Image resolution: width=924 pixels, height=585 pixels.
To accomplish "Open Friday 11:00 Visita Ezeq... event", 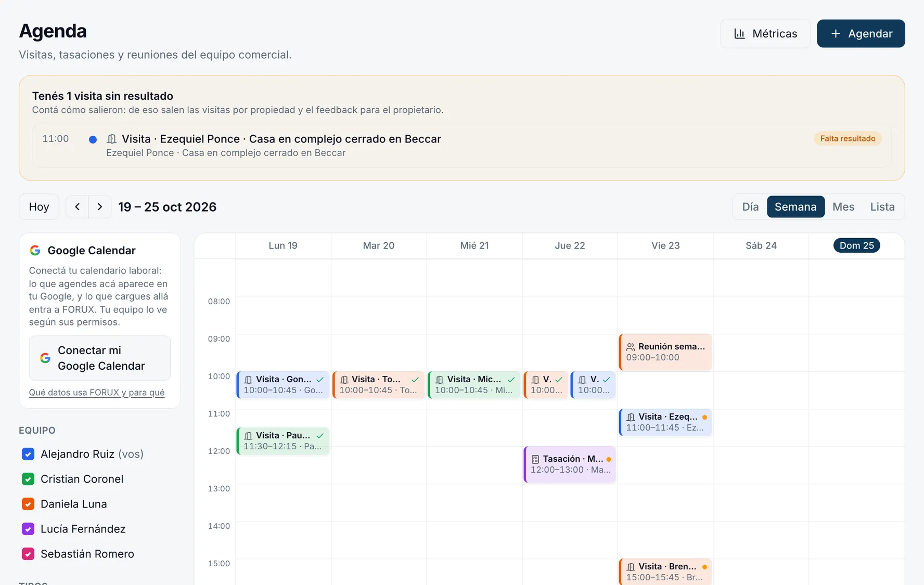I will 665,422.
